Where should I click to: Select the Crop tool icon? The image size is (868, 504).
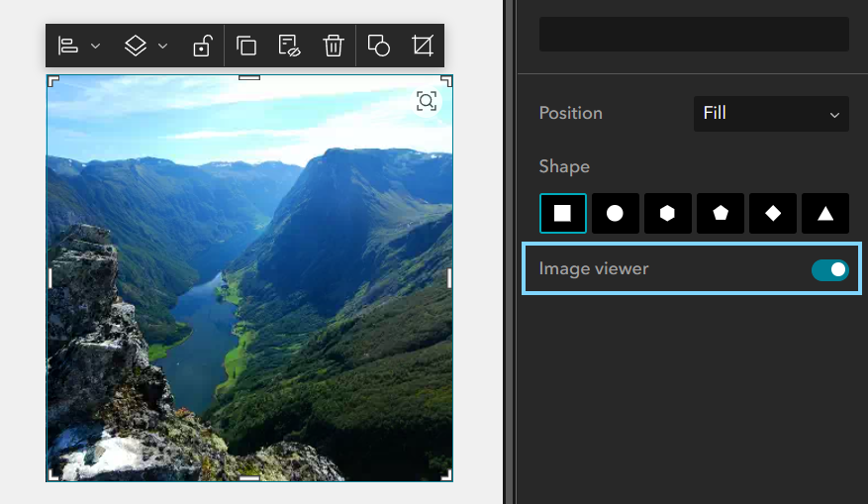click(x=423, y=46)
